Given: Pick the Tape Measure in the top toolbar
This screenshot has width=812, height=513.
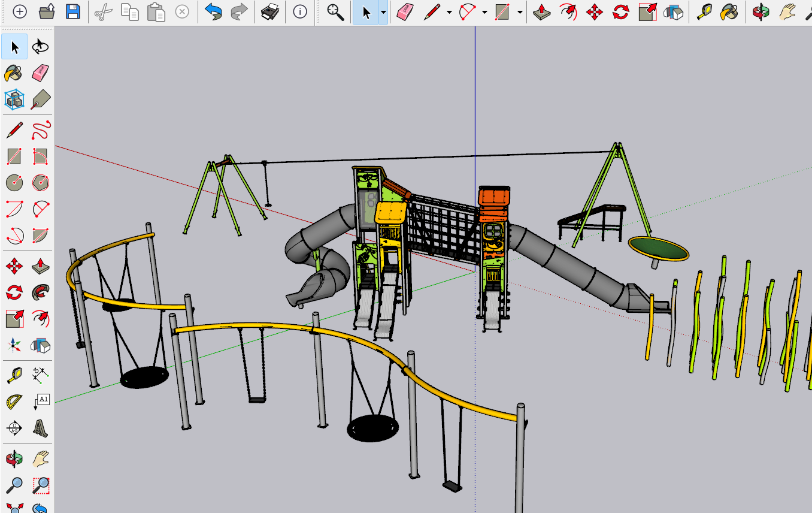Looking at the screenshot, I should pyautogui.click(x=704, y=12).
